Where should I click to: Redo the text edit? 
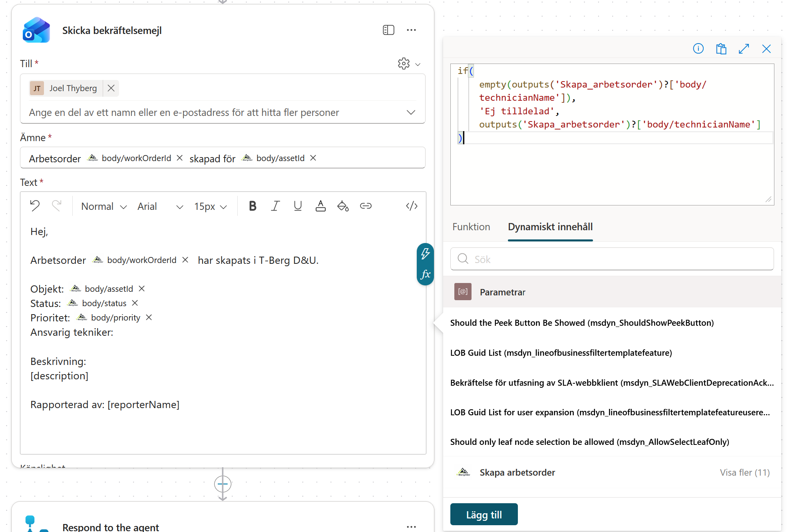coord(57,206)
